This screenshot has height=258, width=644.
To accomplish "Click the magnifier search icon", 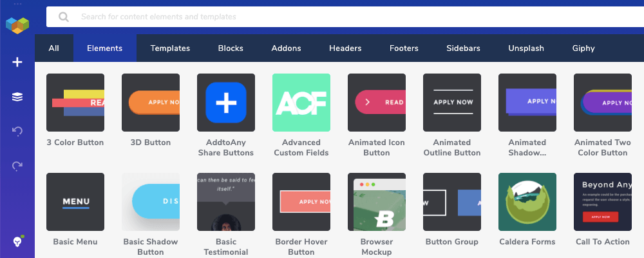I will tap(64, 17).
